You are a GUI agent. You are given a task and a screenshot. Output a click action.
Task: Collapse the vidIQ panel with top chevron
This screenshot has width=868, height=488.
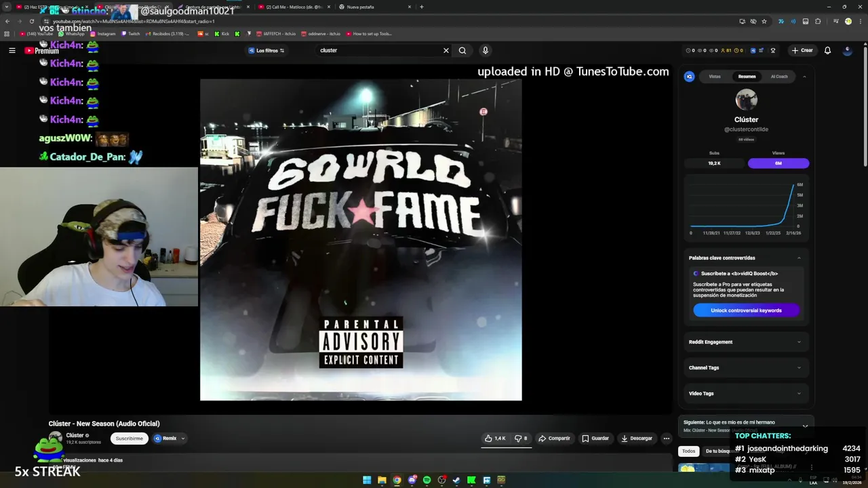804,77
